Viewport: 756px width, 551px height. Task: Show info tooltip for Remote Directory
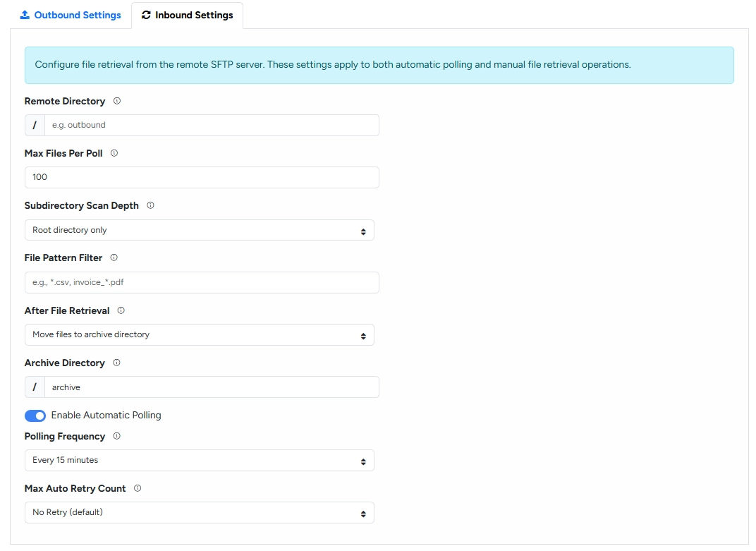coord(116,101)
